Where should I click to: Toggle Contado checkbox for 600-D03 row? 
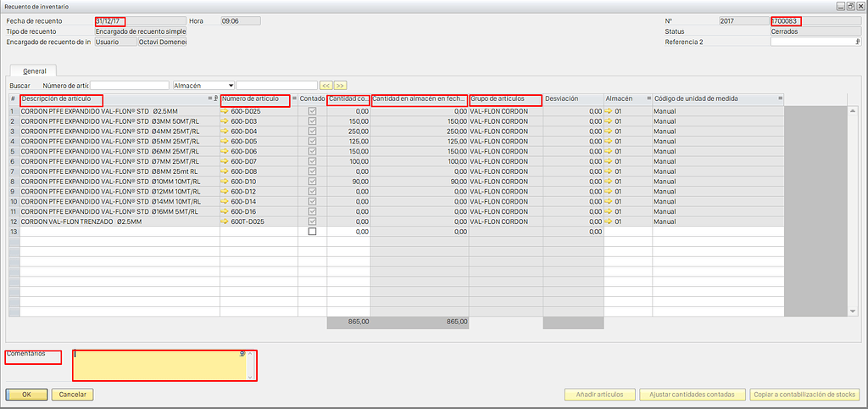point(312,121)
